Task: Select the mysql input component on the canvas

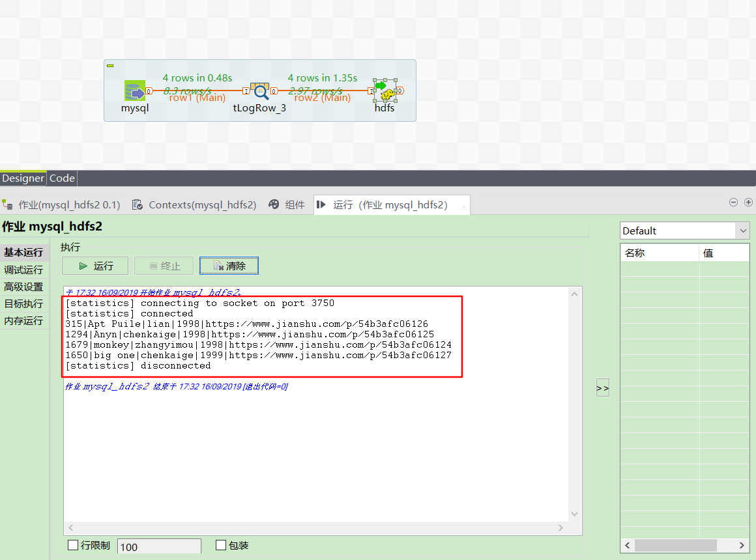Action: point(135,91)
